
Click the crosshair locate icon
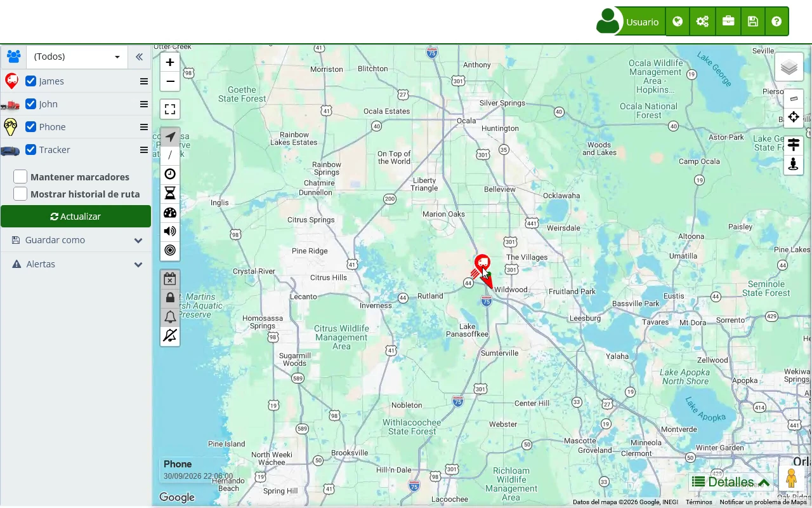(x=794, y=117)
